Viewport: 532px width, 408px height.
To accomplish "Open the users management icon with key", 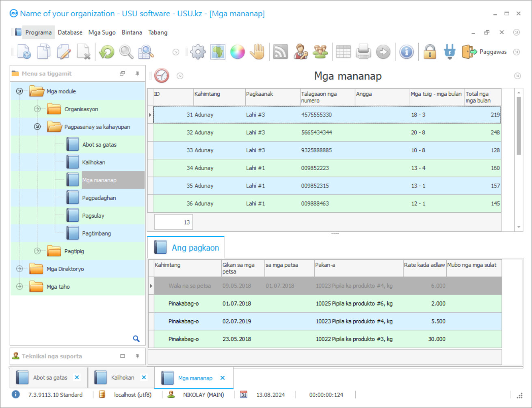I will point(301,52).
